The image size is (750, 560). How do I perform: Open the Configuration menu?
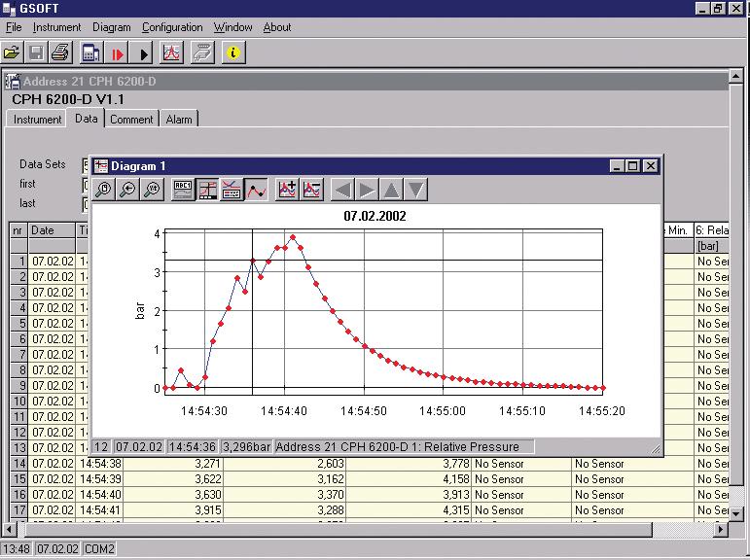[172, 27]
